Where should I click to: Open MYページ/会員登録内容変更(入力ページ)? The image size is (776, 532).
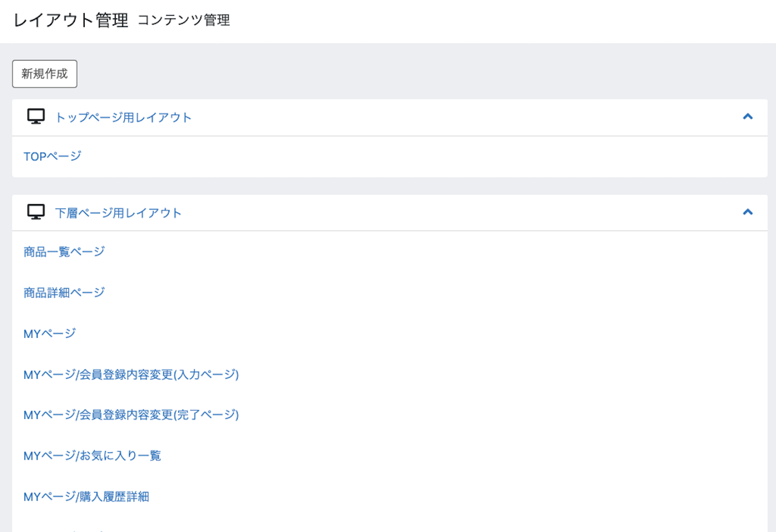[131, 375]
